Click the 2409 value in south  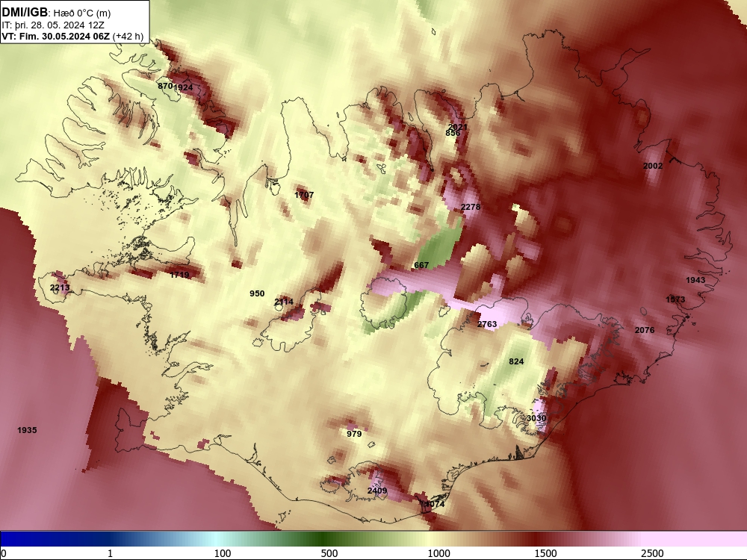click(x=377, y=491)
